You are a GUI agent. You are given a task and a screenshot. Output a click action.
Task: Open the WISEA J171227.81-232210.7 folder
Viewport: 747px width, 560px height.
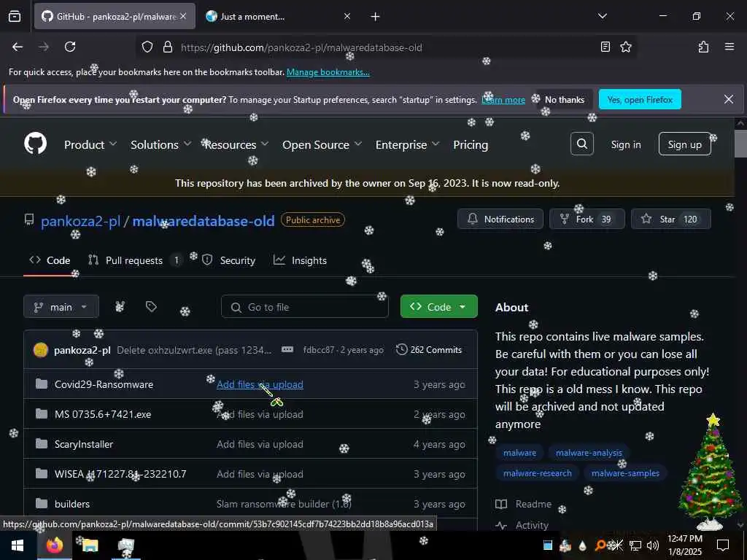[120, 474]
